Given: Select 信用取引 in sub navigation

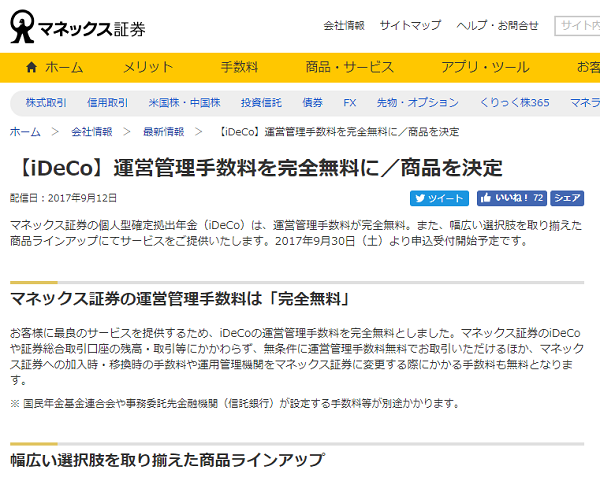Looking at the screenshot, I should tap(107, 103).
